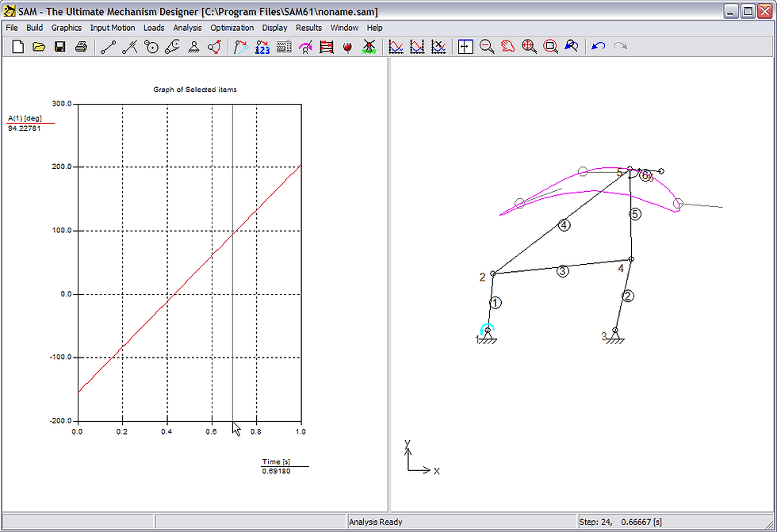Viewport: 777px width, 532px height.
Task: Start animation with the windmill icon
Action: point(369,47)
